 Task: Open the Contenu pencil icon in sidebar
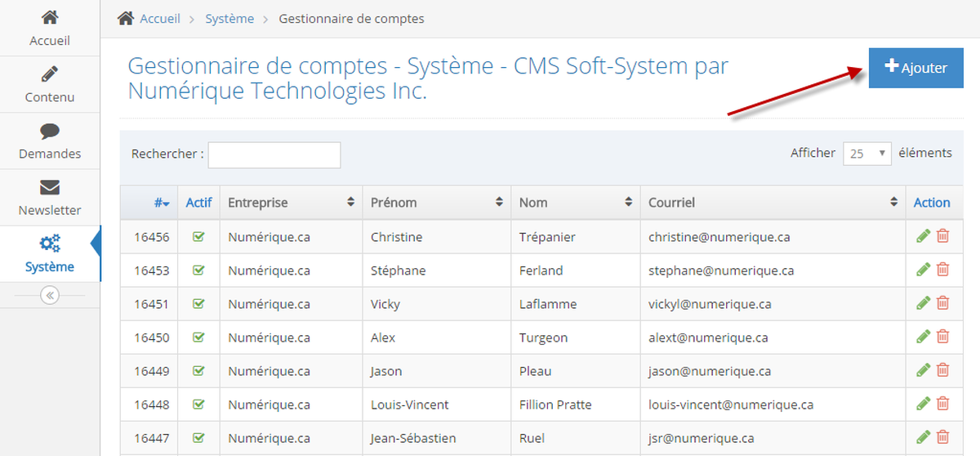[50, 75]
